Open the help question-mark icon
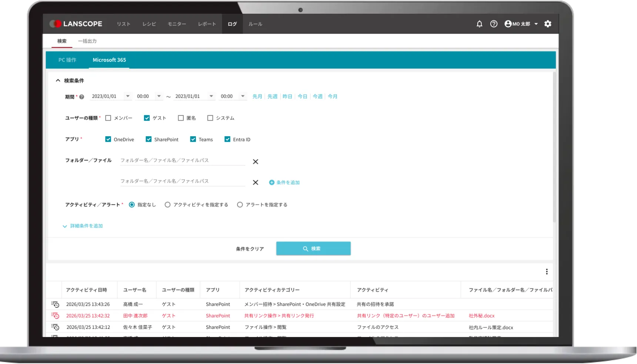The image size is (637, 364). coord(494,24)
